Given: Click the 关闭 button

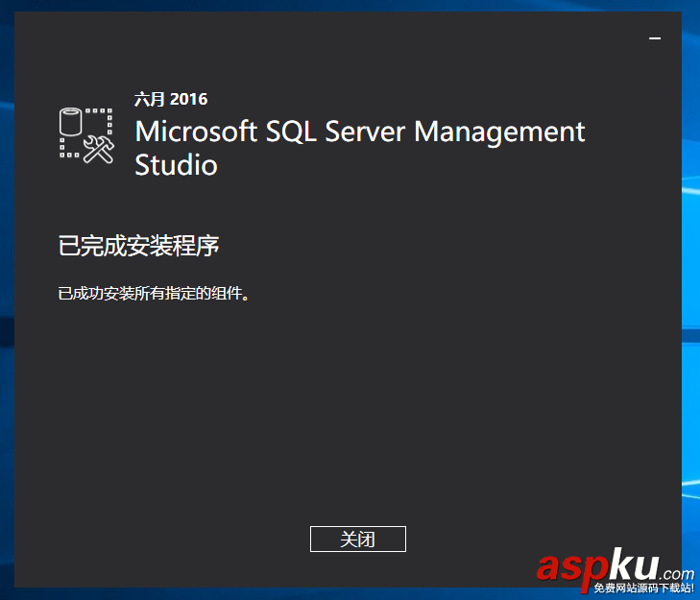Looking at the screenshot, I should [357, 539].
